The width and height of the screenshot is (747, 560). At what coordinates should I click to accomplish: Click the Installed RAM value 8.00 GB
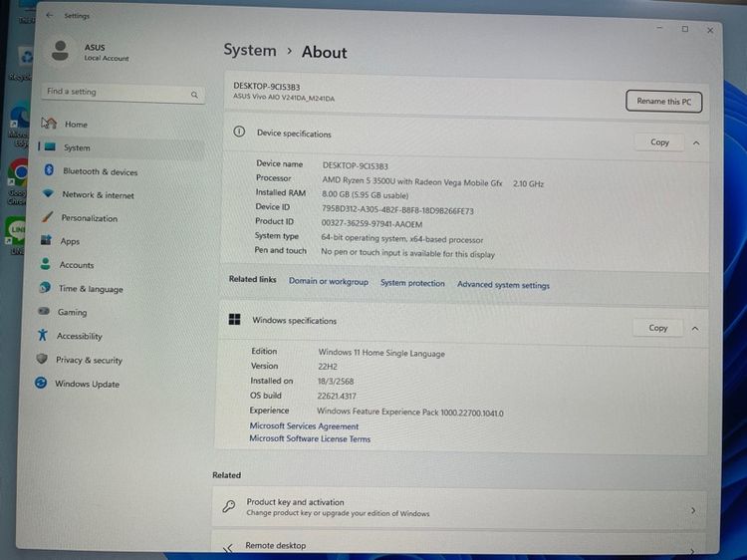(365, 195)
